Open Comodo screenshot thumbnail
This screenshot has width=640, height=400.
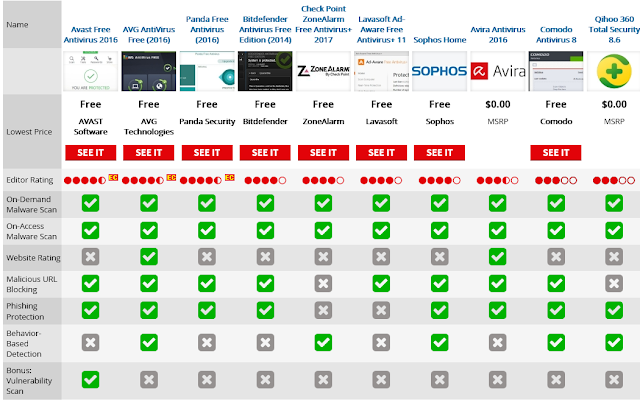tap(556, 71)
